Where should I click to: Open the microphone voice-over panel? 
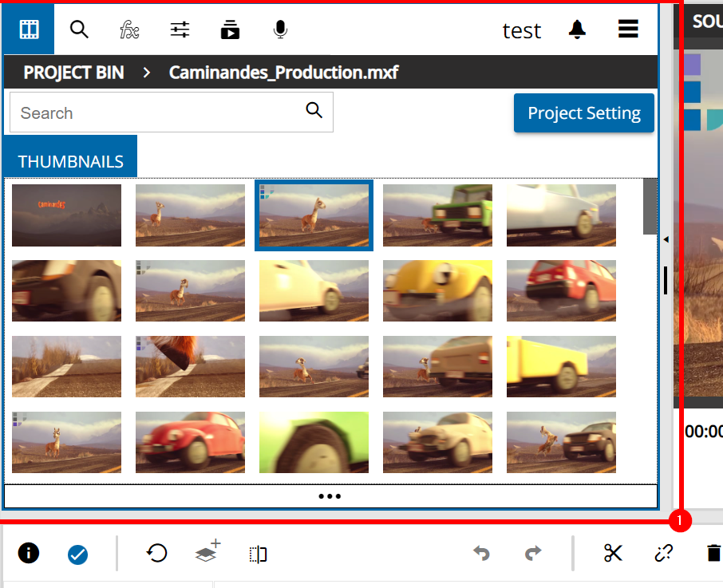point(280,30)
